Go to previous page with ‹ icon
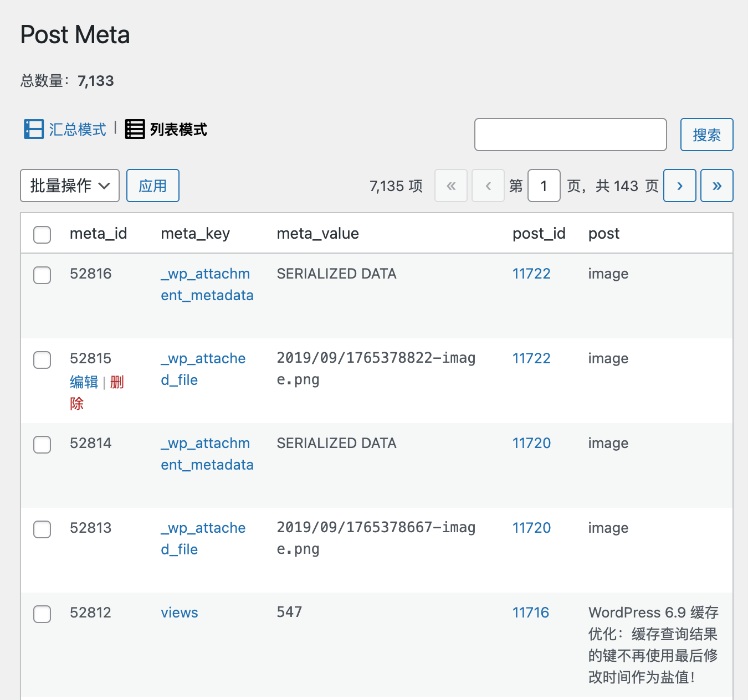 pyautogui.click(x=488, y=186)
